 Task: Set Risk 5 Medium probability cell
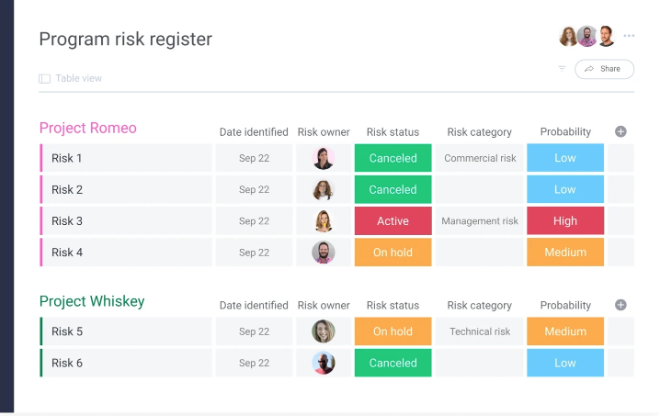[565, 331]
